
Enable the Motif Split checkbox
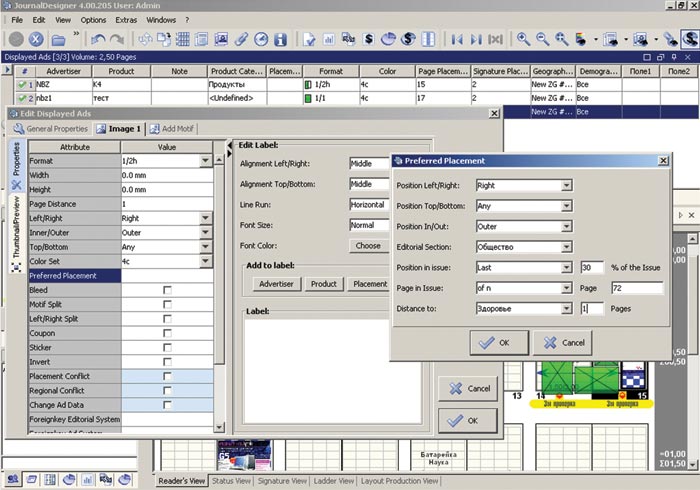167,304
